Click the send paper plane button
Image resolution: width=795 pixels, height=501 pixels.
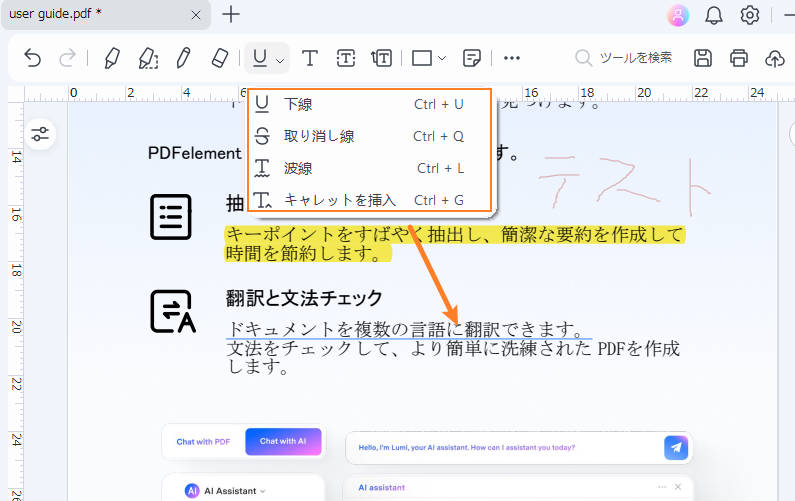676,448
